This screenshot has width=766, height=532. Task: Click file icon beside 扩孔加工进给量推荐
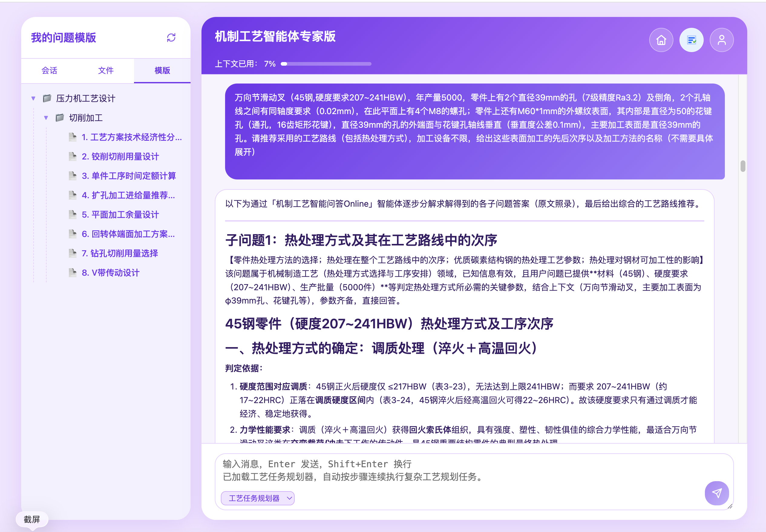point(72,195)
